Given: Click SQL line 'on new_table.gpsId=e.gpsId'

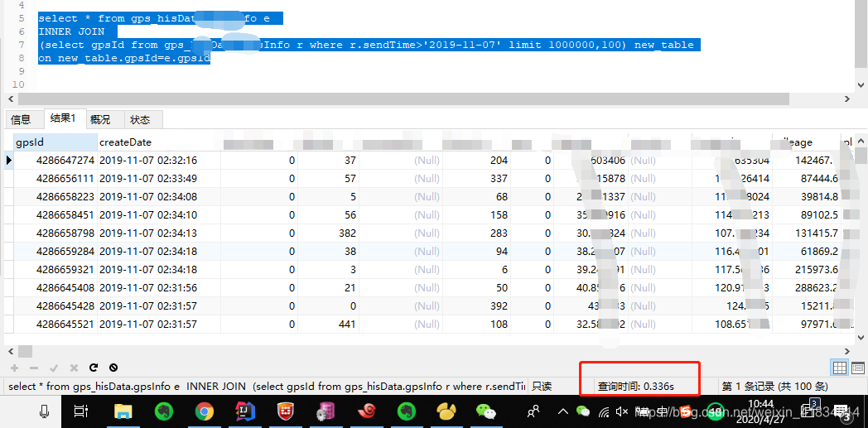Looking at the screenshot, I should click(124, 57).
